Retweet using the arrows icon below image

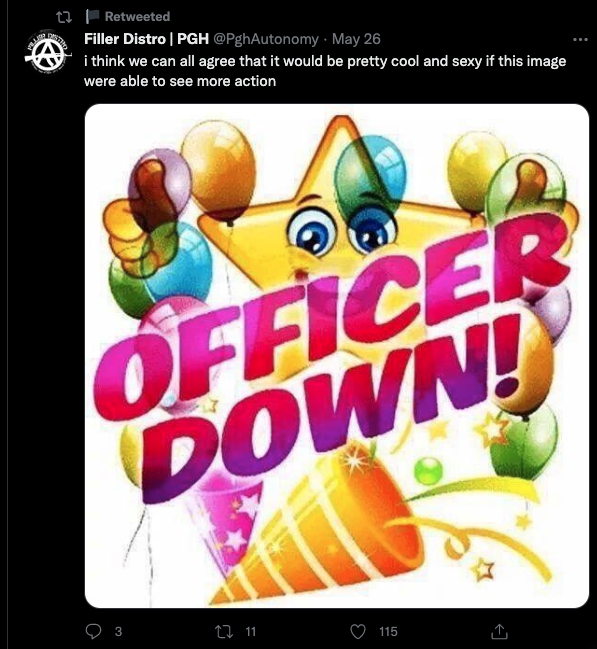pos(224,631)
